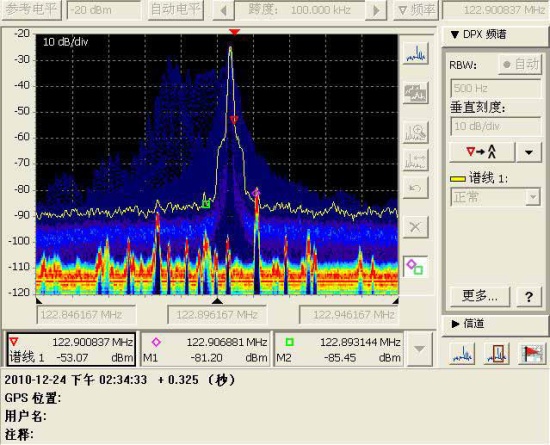Open the ▽频率 menu button
This screenshot has height=445, width=550.
click(416, 10)
